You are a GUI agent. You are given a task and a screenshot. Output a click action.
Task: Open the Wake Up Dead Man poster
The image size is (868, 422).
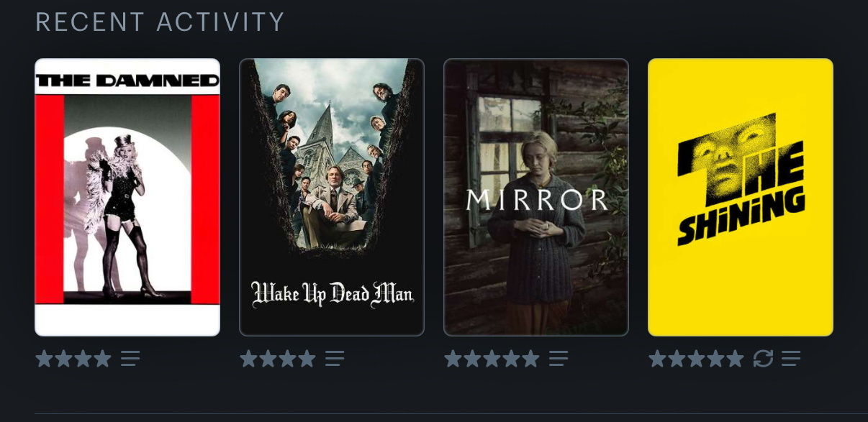point(332,197)
